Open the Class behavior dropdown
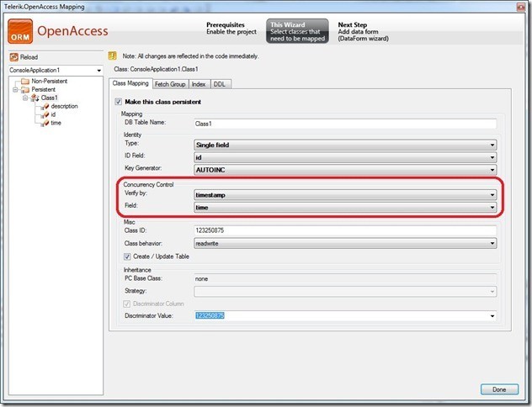 tap(345, 244)
